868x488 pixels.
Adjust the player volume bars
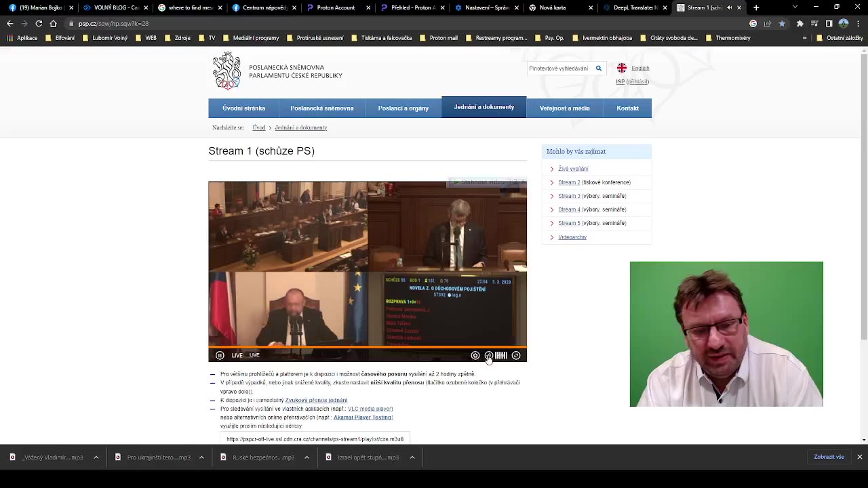click(x=501, y=355)
